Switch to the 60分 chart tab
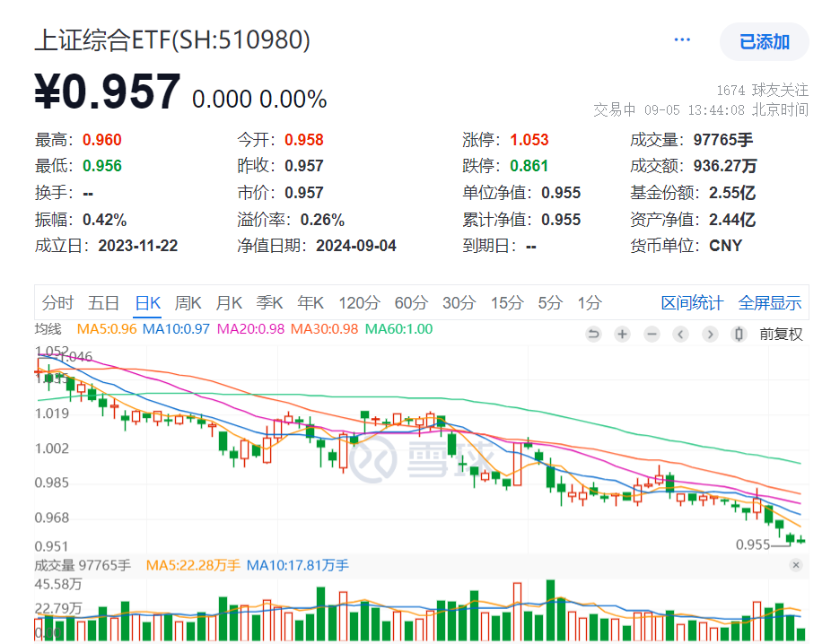 click(x=411, y=303)
